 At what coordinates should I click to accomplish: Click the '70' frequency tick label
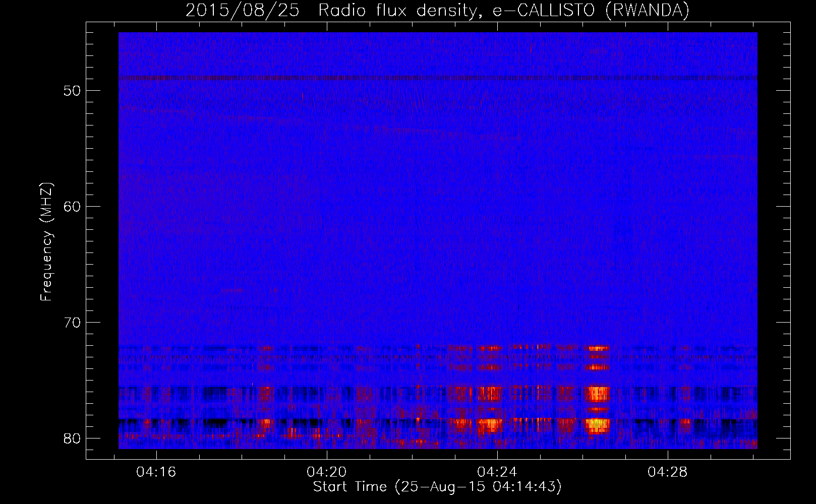72,323
